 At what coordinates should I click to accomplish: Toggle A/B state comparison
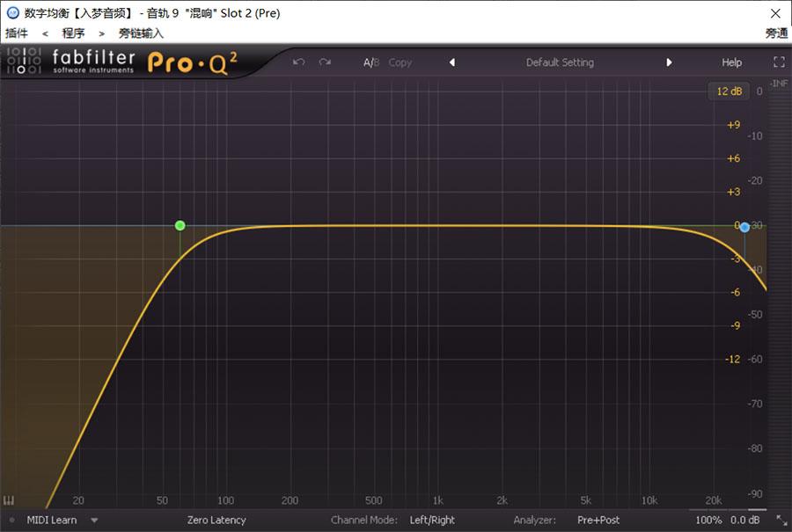pyautogui.click(x=371, y=62)
